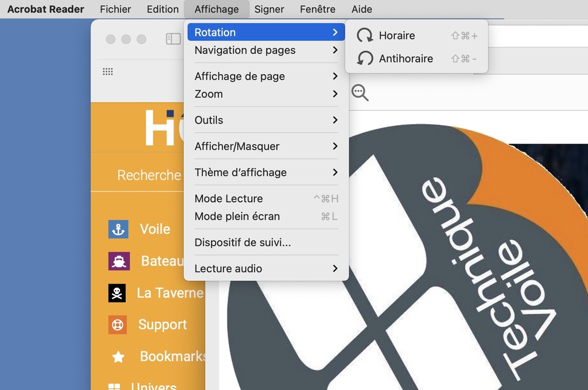Rotate view counterclockwise with Antihoraire

click(417, 59)
